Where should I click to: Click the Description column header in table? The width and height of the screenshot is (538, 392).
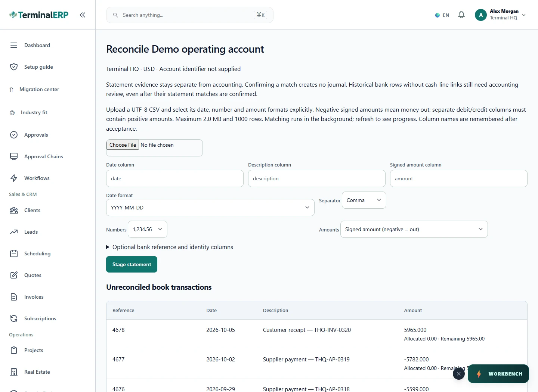pos(275,310)
